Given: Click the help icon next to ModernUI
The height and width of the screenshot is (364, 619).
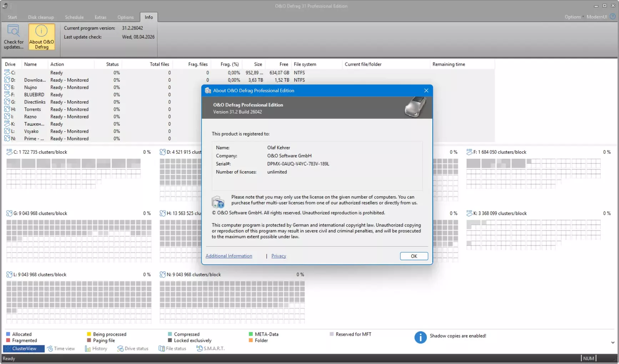Looking at the screenshot, I should 613,17.
